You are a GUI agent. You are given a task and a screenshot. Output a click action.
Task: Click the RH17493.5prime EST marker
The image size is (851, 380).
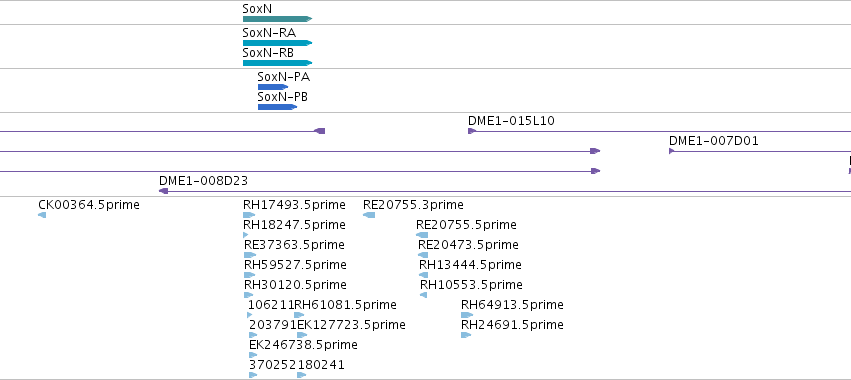[249, 215]
